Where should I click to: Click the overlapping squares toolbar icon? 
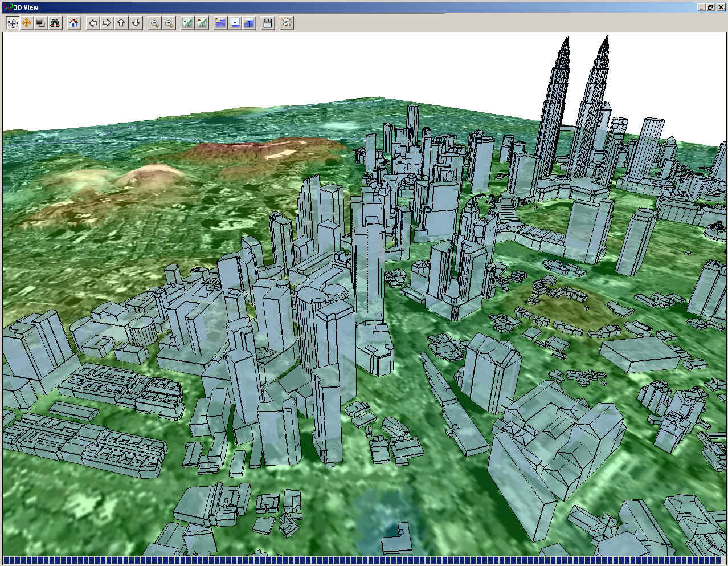pos(40,23)
